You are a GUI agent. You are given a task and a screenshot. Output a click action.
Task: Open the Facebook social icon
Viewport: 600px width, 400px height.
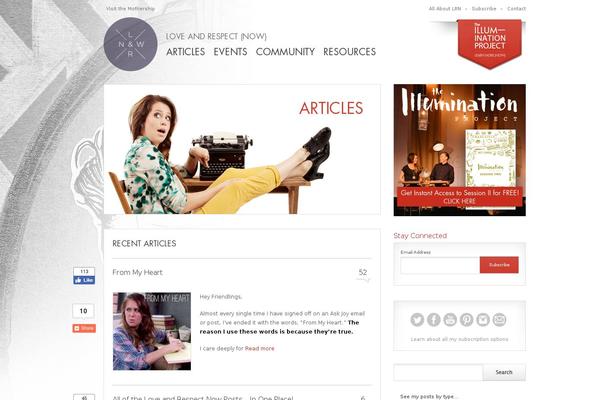click(434, 320)
